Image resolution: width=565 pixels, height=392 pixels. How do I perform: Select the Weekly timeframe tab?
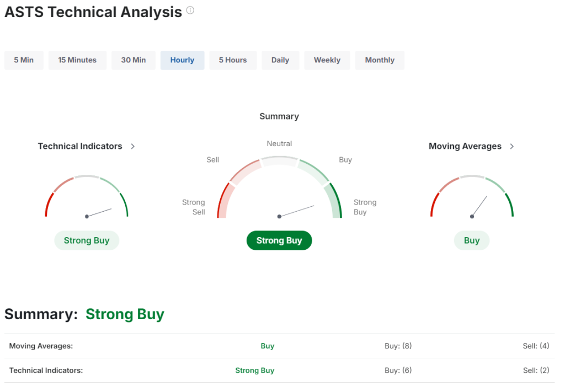pyautogui.click(x=327, y=60)
